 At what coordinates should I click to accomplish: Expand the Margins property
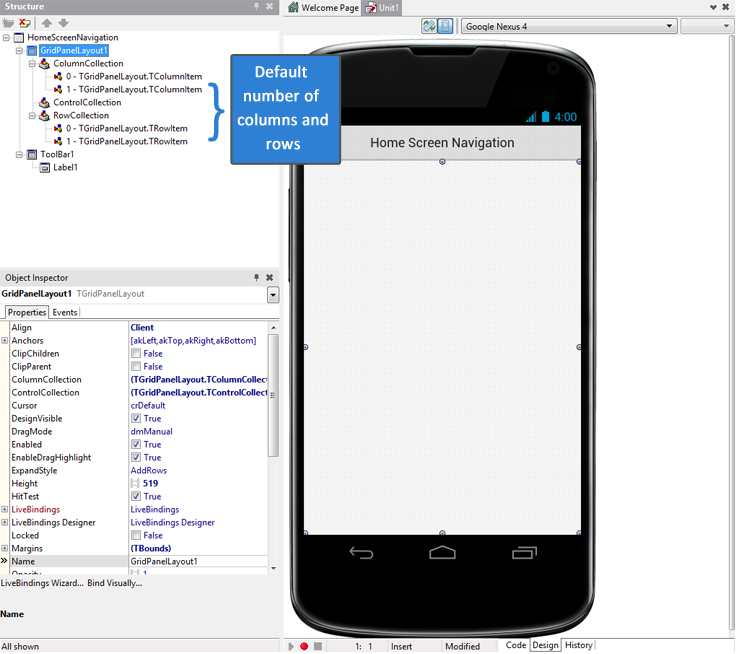tap(5, 549)
